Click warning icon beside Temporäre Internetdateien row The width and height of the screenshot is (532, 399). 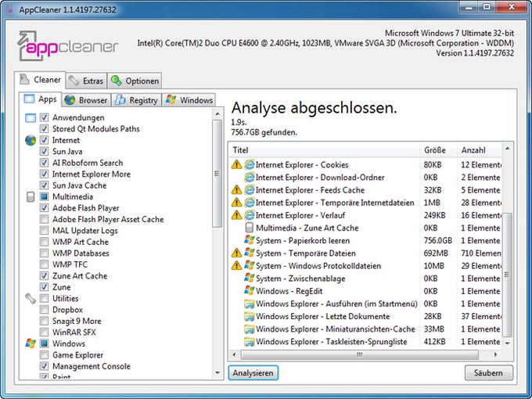click(236, 203)
